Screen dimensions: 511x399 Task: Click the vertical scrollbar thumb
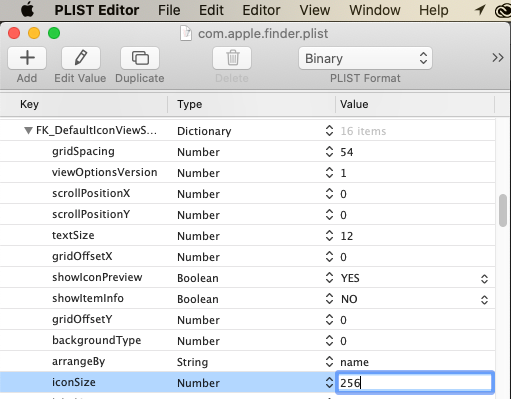click(x=503, y=211)
